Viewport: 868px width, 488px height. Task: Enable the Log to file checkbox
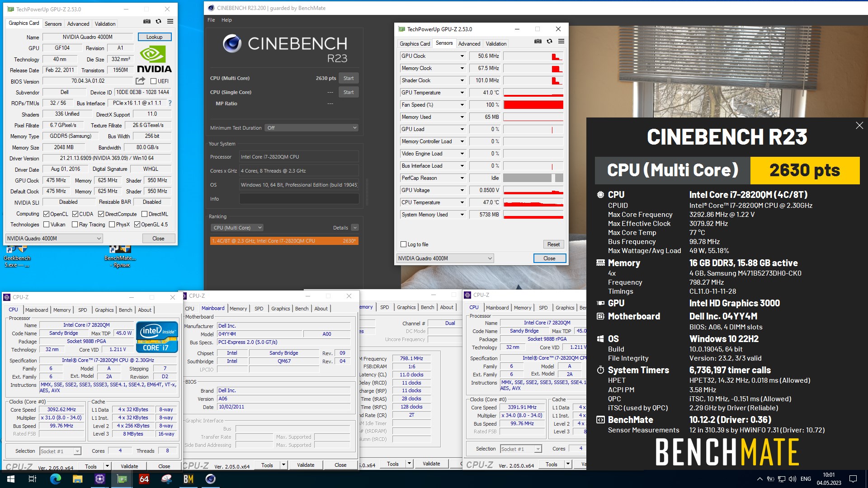point(404,244)
